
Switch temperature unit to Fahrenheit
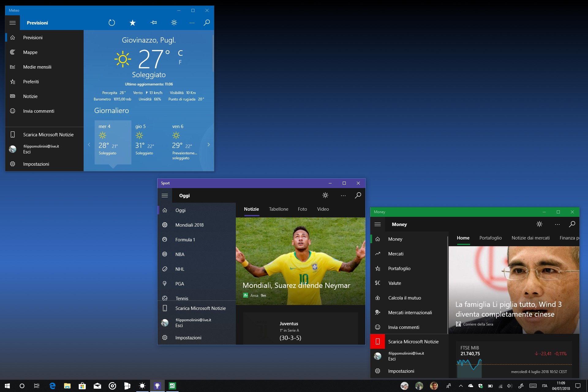click(x=180, y=62)
